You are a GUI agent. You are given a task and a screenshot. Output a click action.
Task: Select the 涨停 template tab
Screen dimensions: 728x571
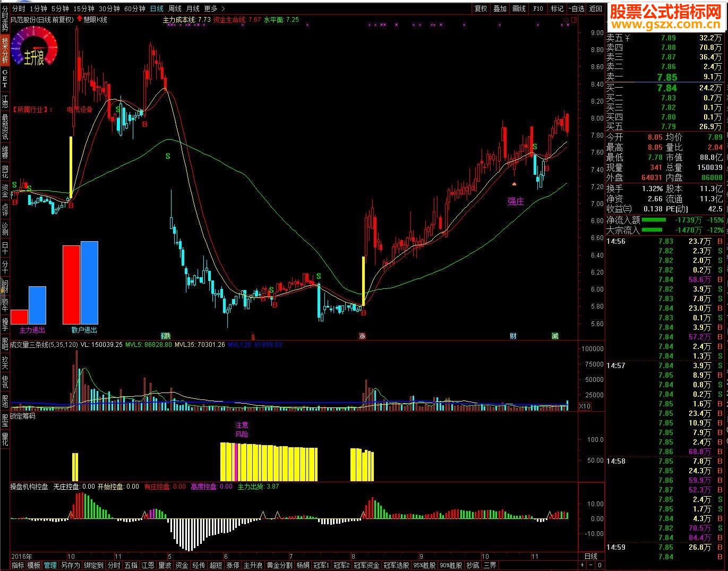pyautogui.click(x=233, y=565)
